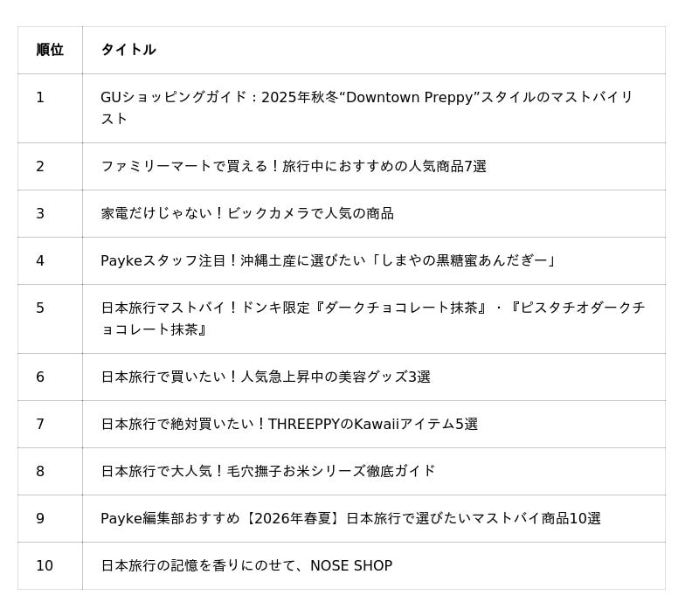Open the しまやの黒糖蜜あんだぎー Okinawa souvenir title
Screen dimensions: 699x616
(x=329, y=260)
